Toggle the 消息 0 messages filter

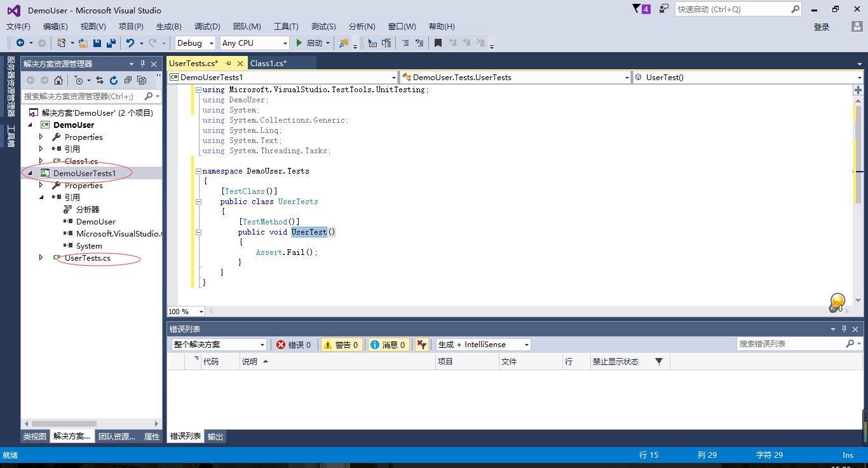point(388,345)
